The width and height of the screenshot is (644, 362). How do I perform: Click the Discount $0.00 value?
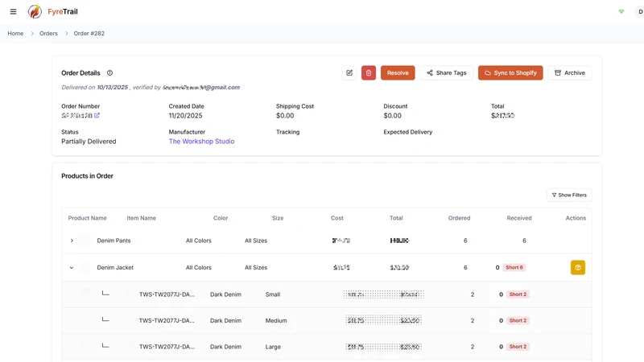[x=392, y=116]
